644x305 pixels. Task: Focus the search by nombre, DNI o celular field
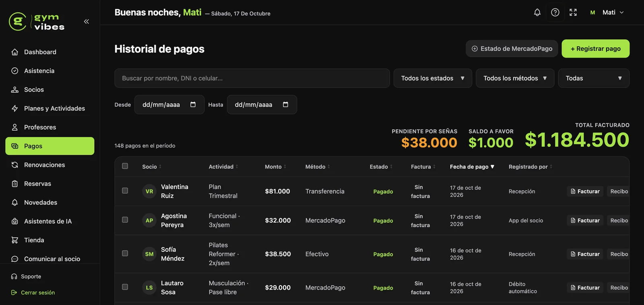point(252,78)
